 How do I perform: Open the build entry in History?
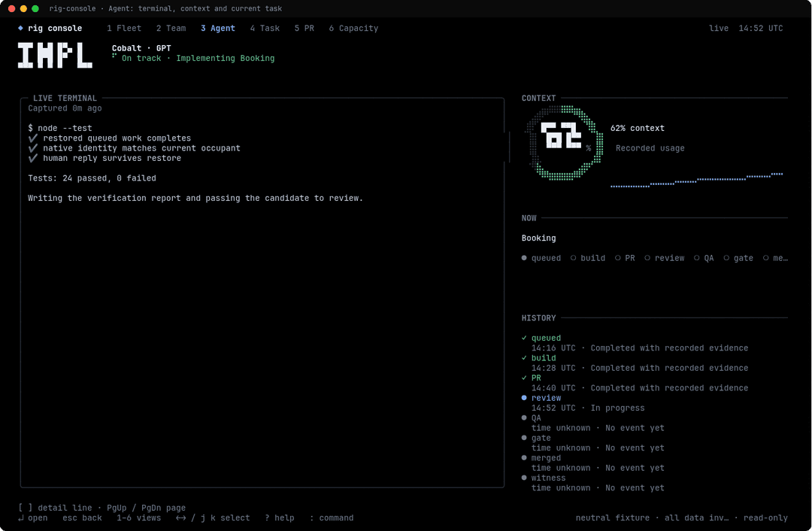pyautogui.click(x=544, y=358)
